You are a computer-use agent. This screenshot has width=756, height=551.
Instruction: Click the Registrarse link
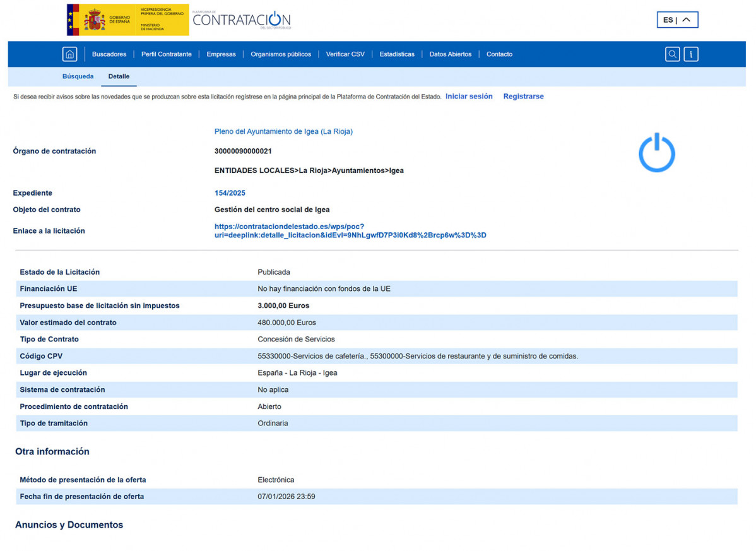(x=523, y=97)
